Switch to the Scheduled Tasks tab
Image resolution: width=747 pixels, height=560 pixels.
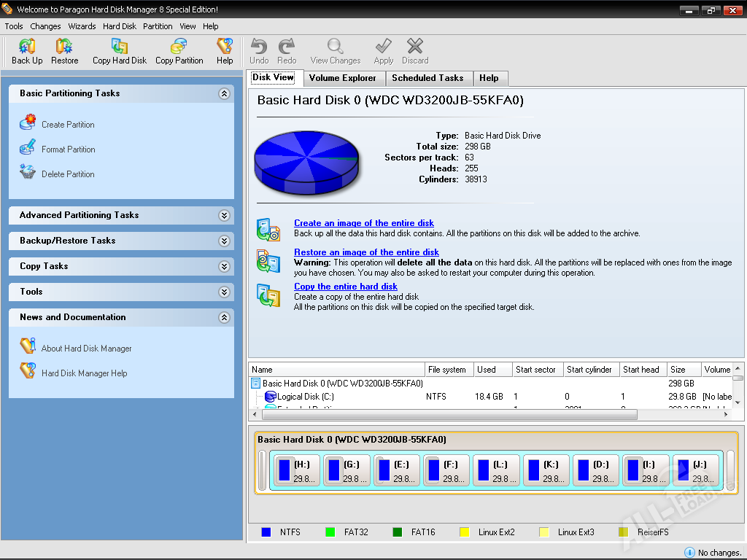(x=427, y=78)
